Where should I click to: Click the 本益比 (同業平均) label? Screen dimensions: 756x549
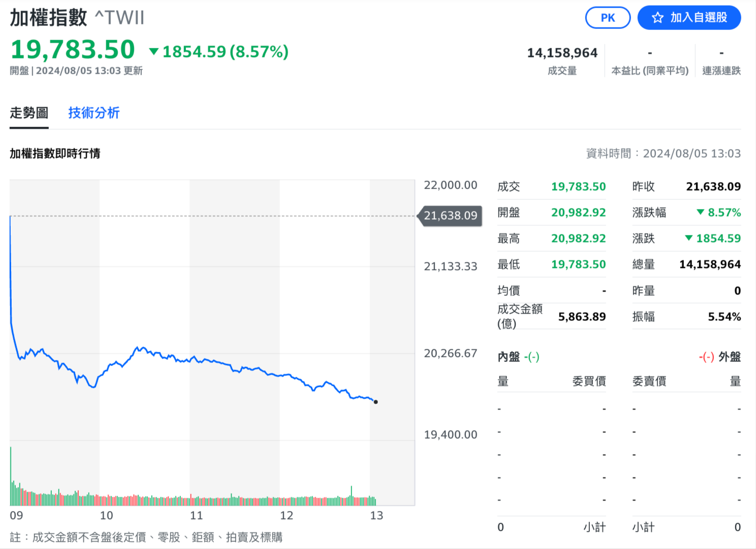650,71
